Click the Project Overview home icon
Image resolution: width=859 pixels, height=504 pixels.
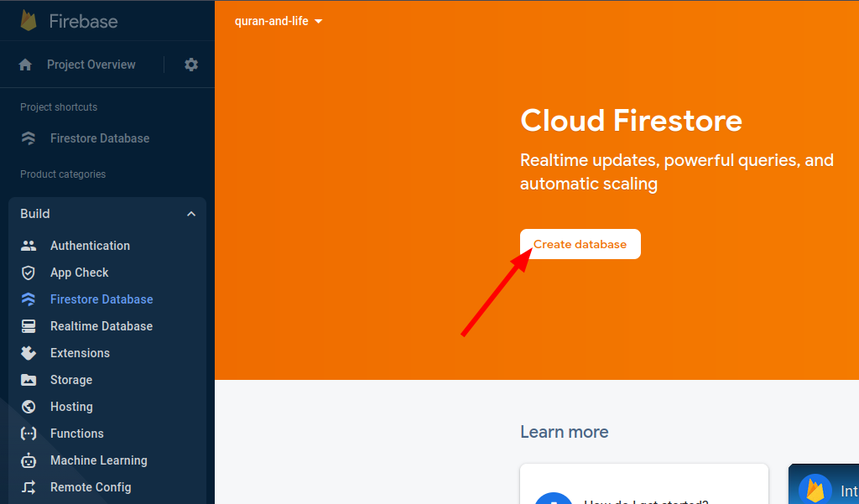pos(25,65)
